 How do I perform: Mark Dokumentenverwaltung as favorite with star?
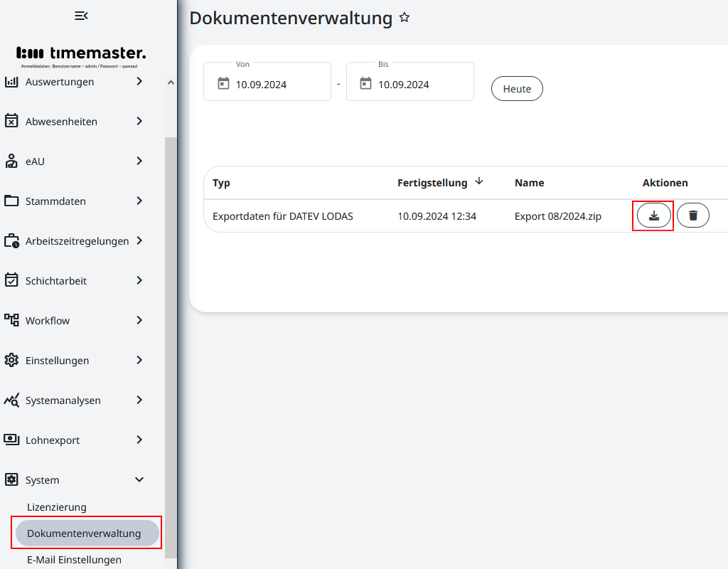click(405, 17)
